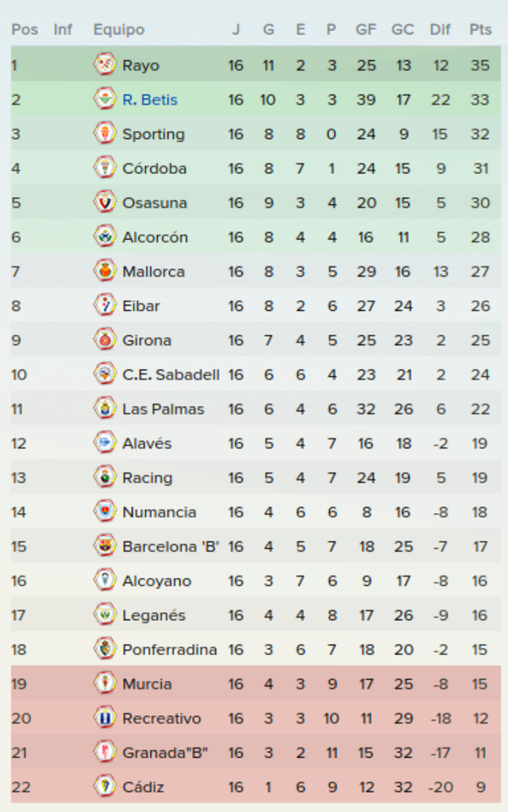Click the Rayo club badge icon
The width and height of the screenshot is (508, 812).
(105, 64)
